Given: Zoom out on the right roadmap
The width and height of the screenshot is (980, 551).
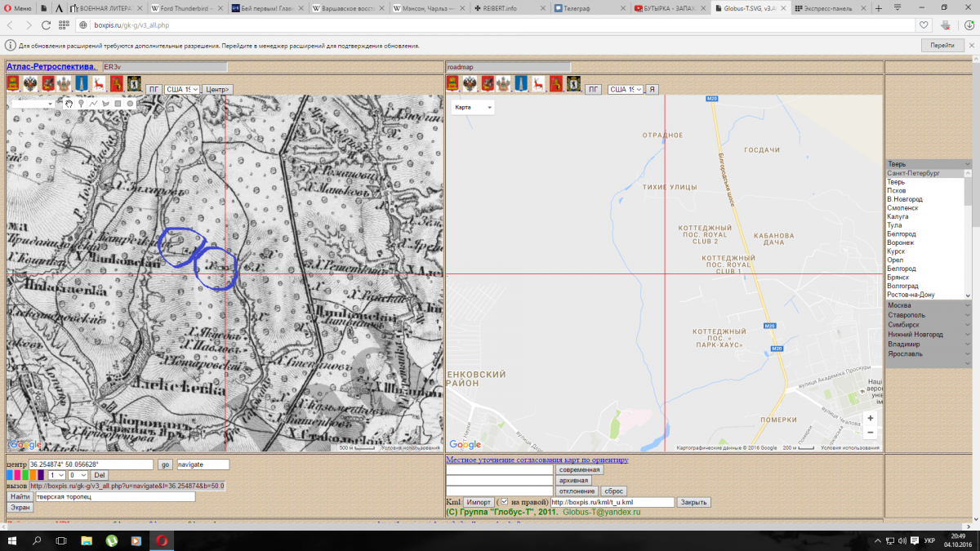Looking at the screenshot, I should pyautogui.click(x=871, y=433).
